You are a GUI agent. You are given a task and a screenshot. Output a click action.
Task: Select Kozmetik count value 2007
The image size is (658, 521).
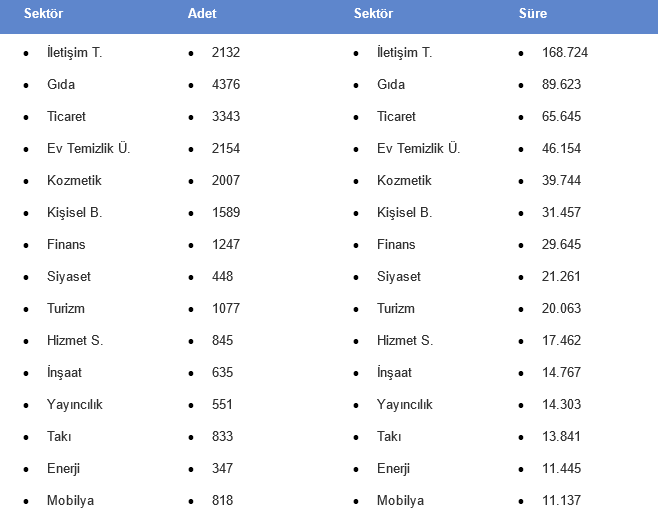226,180
